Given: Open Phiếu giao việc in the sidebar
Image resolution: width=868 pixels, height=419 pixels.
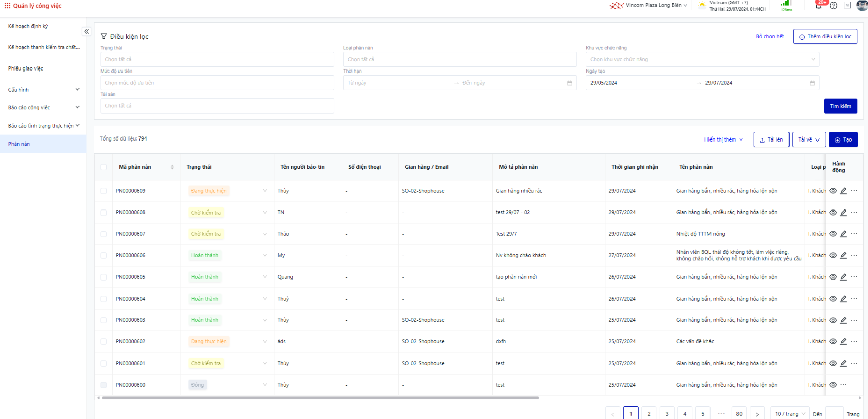Looking at the screenshot, I should pyautogui.click(x=26, y=68).
